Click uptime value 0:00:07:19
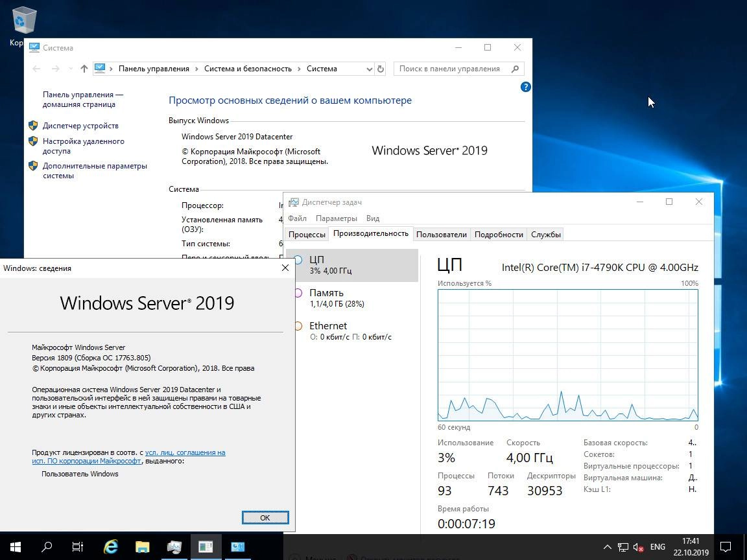This screenshot has width=747, height=560. click(466, 523)
